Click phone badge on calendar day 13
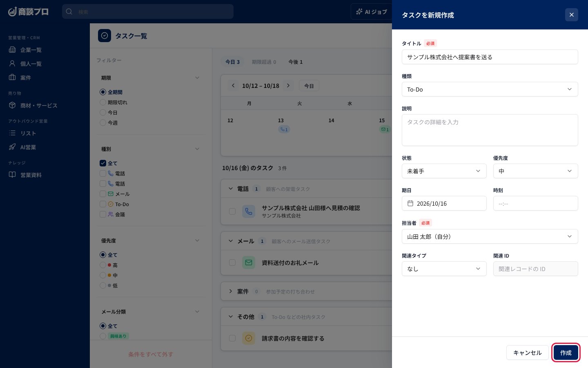The image size is (588, 368). [x=284, y=130]
